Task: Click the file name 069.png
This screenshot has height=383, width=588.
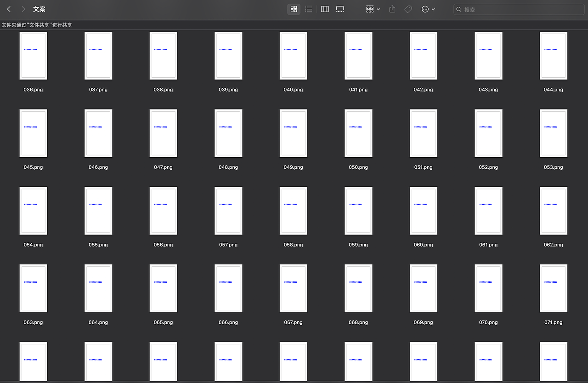Action: tap(423, 323)
